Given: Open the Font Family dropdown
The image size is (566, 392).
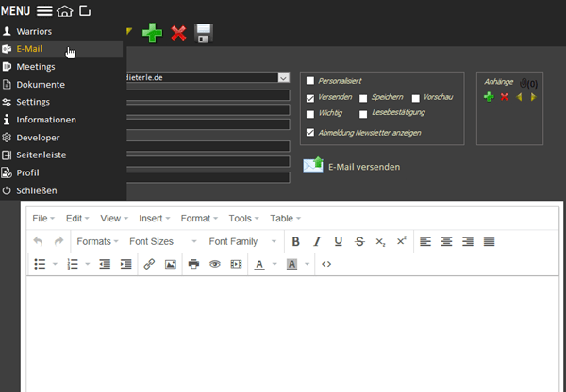Looking at the screenshot, I should point(241,241).
